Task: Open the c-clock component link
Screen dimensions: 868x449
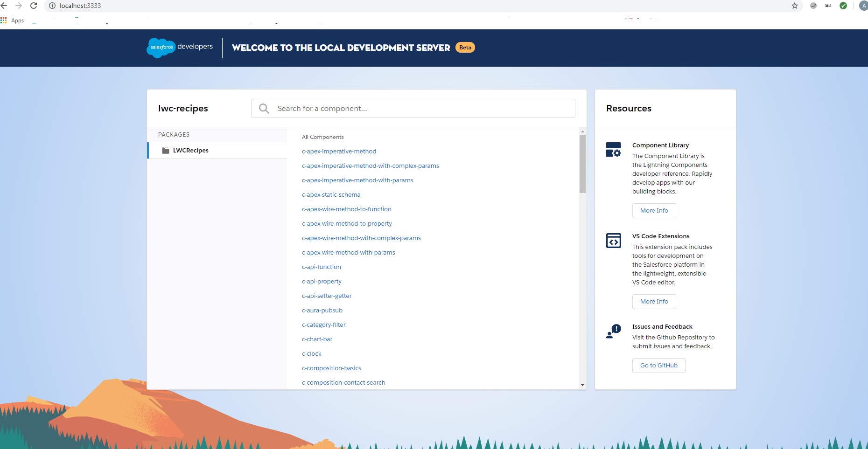Action: click(x=311, y=353)
